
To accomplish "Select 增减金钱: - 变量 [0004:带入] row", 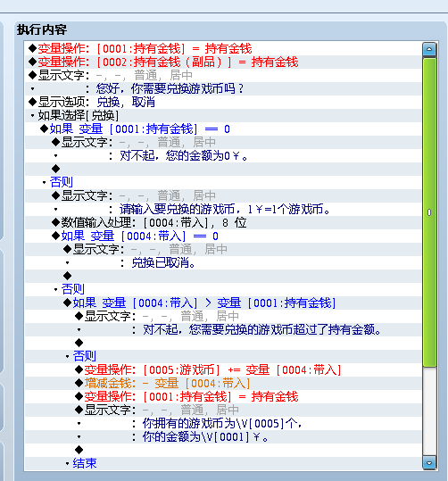I will (x=223, y=384).
